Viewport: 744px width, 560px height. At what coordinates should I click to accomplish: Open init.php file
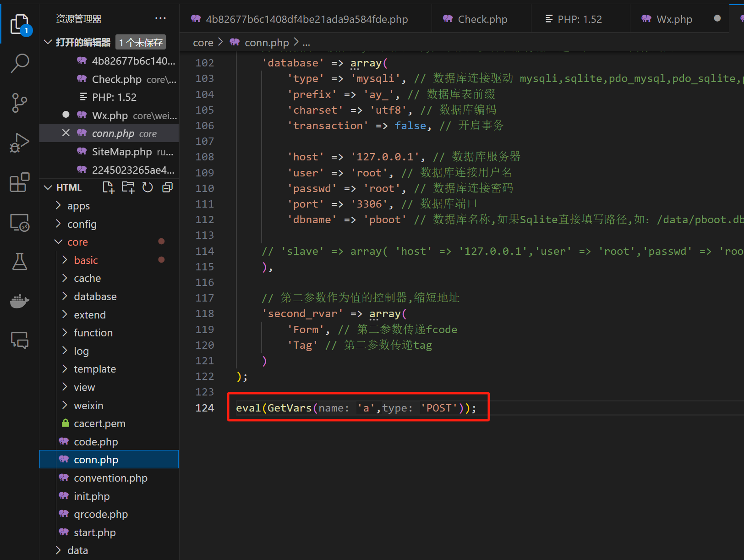click(x=109, y=496)
